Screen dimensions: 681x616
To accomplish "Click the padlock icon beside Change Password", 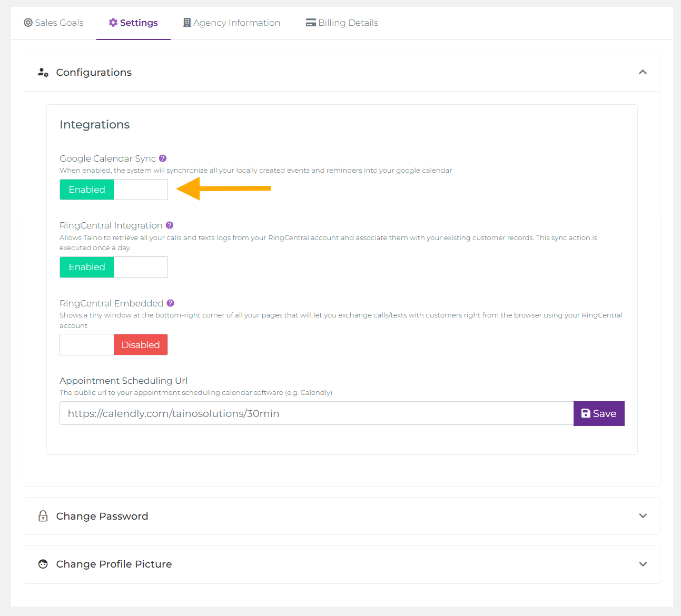I will point(43,516).
